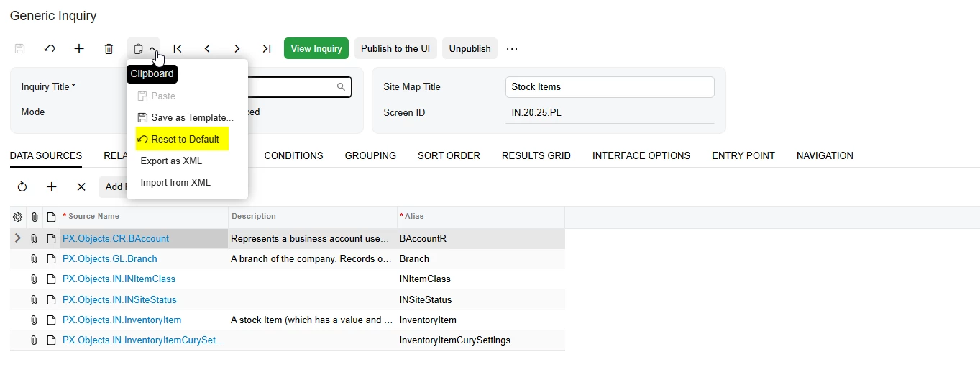The image size is (980, 388).
Task: Select the InventoryItemCurySettings alias cell
Action: tap(481, 340)
